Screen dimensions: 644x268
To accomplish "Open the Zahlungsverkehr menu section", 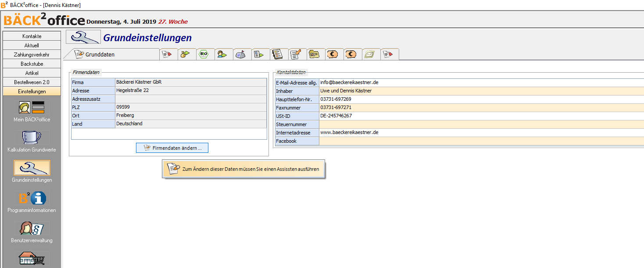I will point(32,55).
